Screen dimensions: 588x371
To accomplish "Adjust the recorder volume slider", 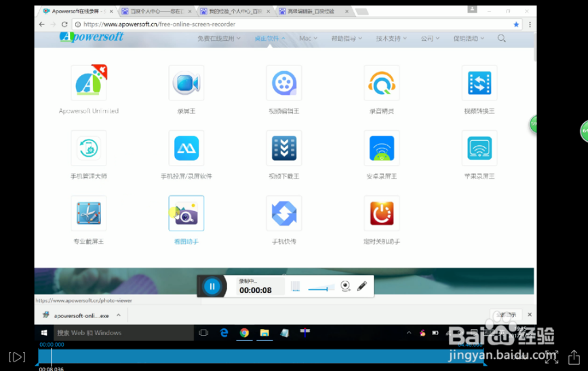I will click(321, 288).
